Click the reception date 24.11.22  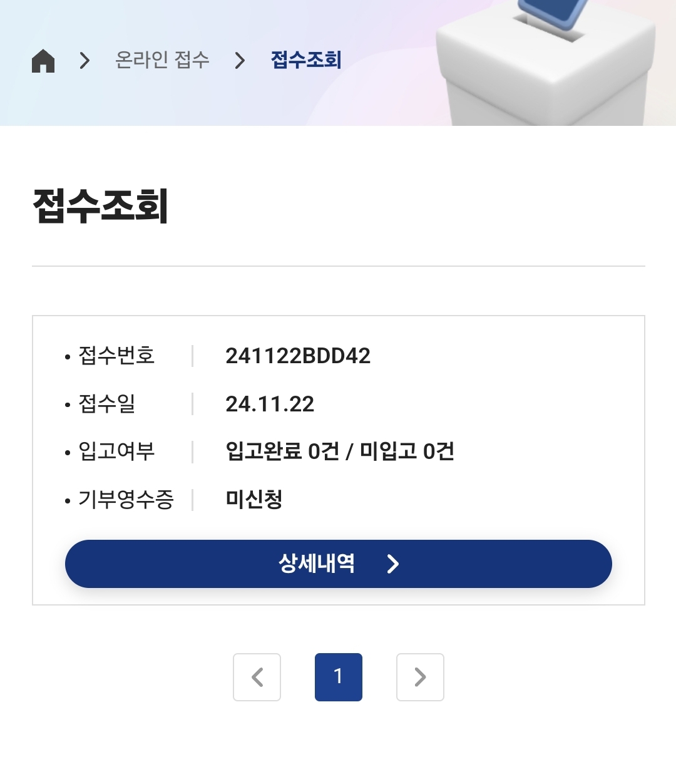[x=270, y=404]
